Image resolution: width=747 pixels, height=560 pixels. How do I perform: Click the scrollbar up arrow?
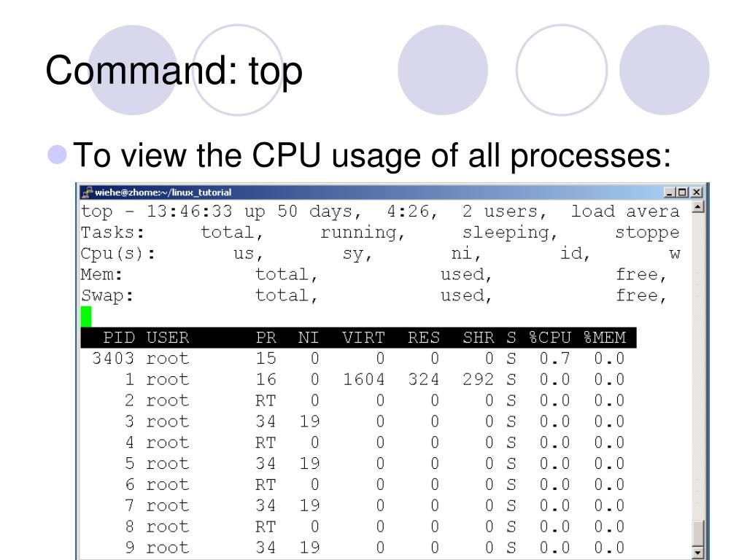click(698, 206)
